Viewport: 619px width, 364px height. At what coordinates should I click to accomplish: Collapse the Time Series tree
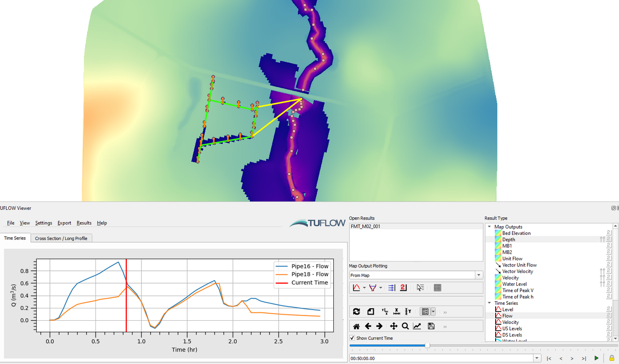489,303
